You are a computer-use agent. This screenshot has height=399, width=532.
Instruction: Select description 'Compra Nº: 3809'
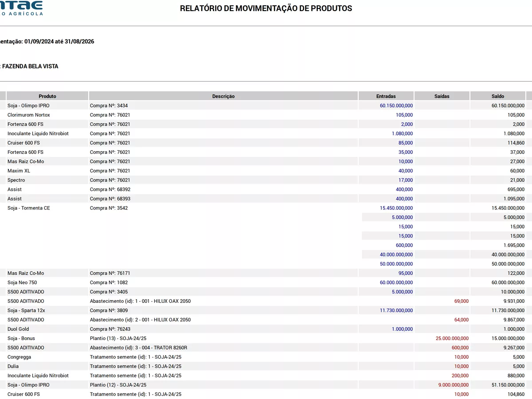click(109, 310)
